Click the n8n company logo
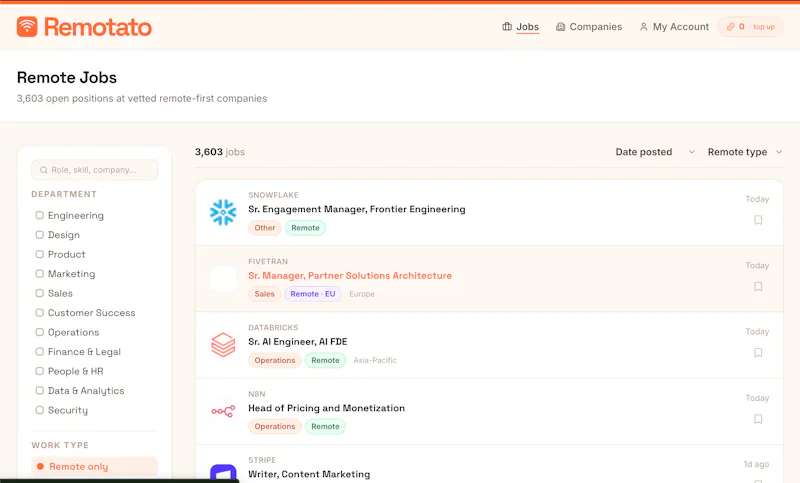800x483 pixels. click(x=223, y=411)
